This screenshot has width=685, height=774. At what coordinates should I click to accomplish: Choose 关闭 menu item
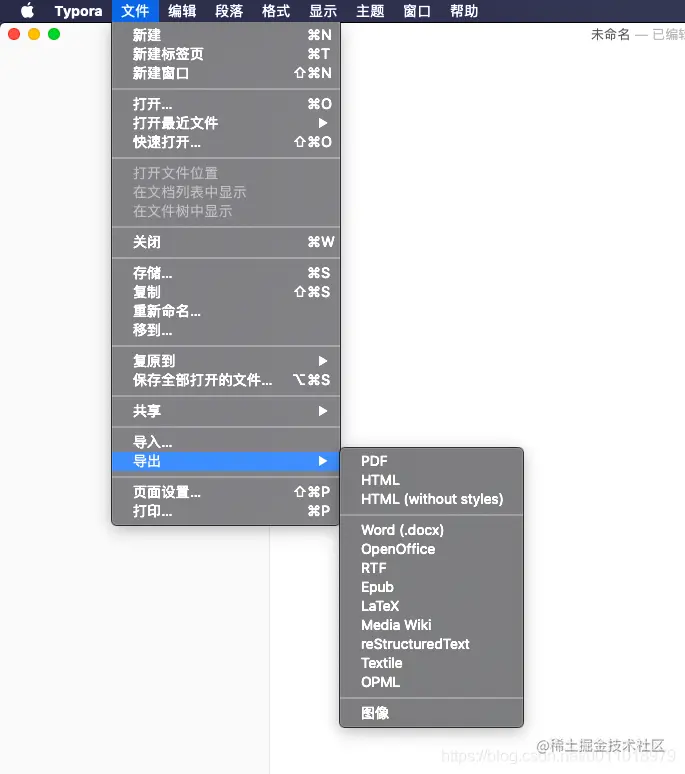pyautogui.click(x=226, y=242)
